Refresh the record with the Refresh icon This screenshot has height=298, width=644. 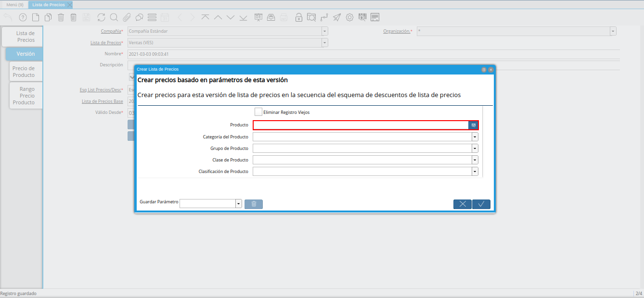click(x=101, y=18)
